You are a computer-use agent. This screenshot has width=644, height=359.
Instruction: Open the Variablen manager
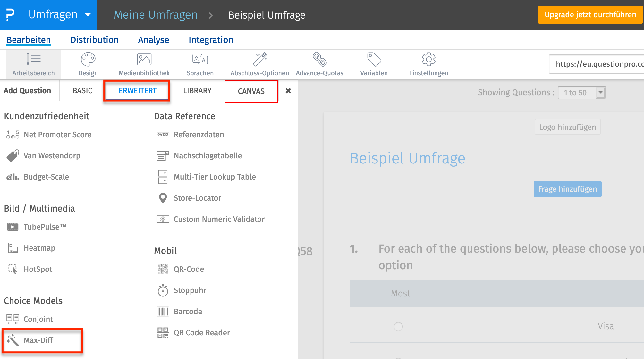[x=374, y=64]
